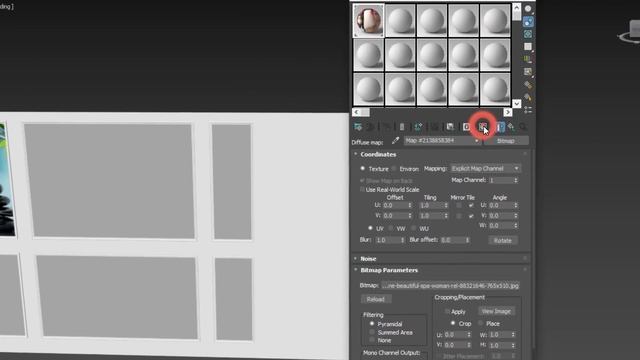The width and height of the screenshot is (640, 360).
Task: Toggle the Show End Result icon
Action: (x=500, y=127)
